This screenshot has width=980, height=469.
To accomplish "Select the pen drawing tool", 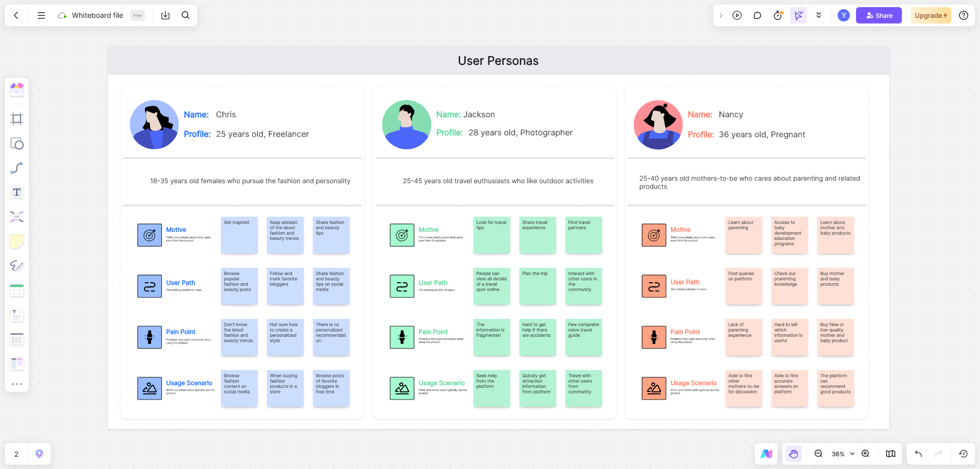I will (x=17, y=266).
